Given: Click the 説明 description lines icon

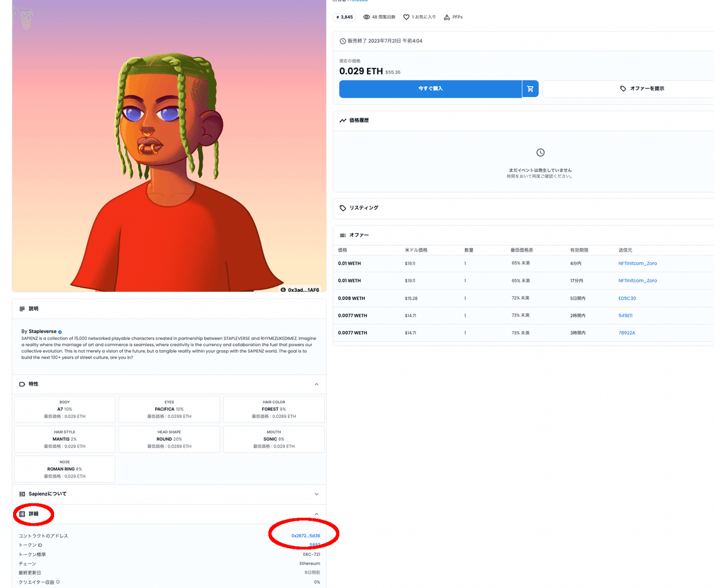Looking at the screenshot, I should [22, 309].
